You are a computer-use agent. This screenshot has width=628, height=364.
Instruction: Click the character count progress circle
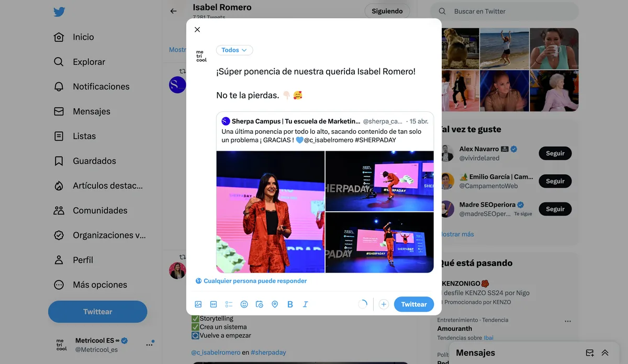coord(362,304)
